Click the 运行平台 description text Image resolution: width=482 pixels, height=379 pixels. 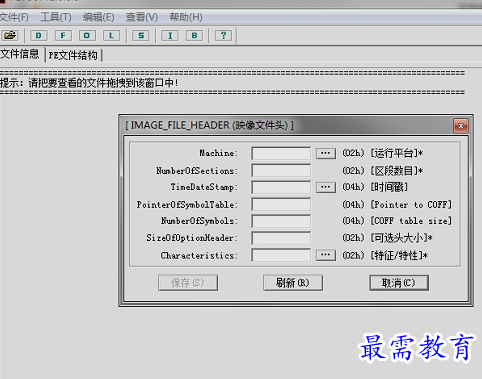[x=397, y=153]
